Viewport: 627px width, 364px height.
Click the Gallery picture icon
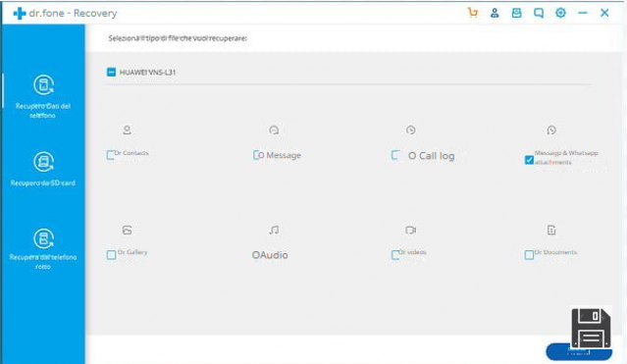(x=127, y=230)
